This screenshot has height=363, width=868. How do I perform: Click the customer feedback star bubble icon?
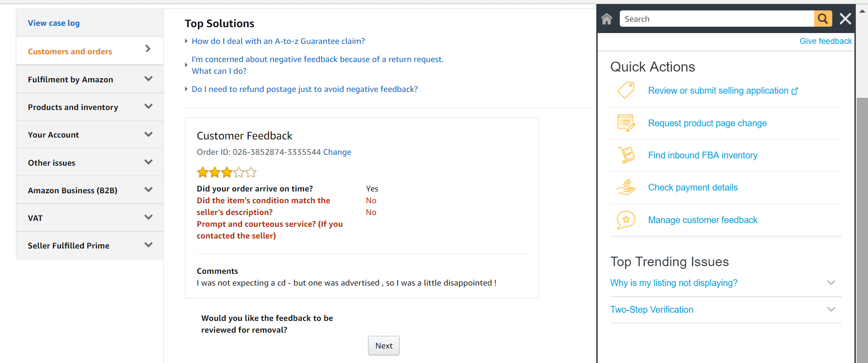(x=626, y=220)
